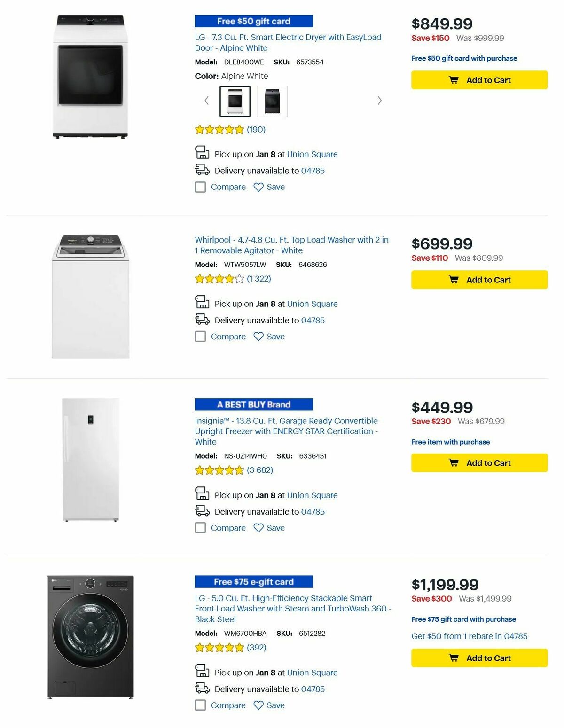Image resolution: width=564 pixels, height=728 pixels.
Task: Add the Whirlpool top load washer to cart
Action: click(479, 280)
